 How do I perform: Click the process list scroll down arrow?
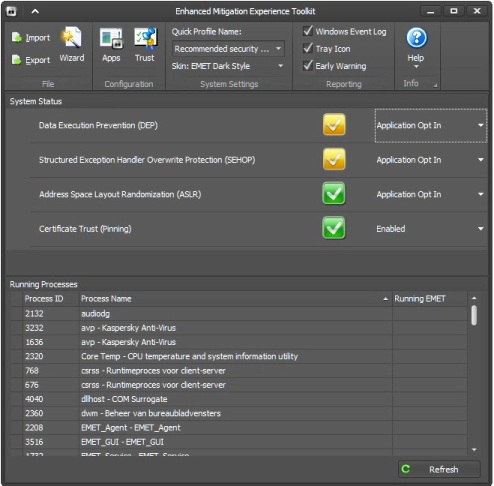(x=474, y=450)
